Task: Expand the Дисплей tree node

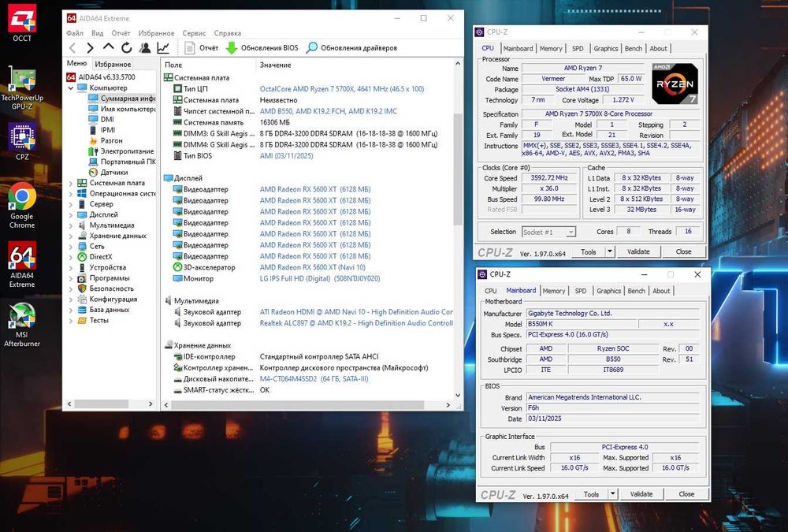Action: pyautogui.click(x=71, y=214)
